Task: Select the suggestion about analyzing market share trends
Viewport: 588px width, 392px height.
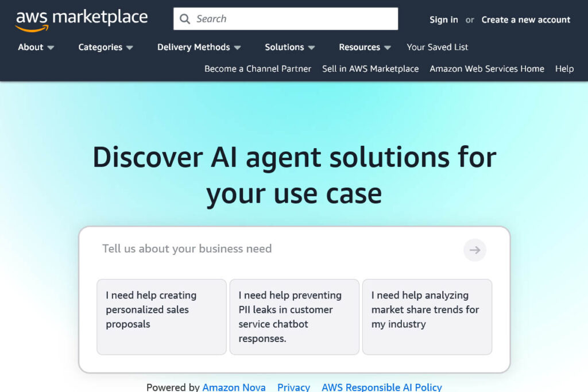Action: (427, 310)
